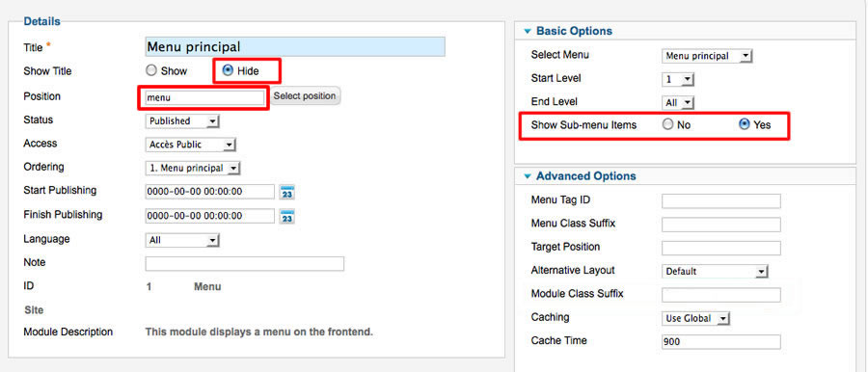Open the Caching dropdown showing Use Global
The image size is (868, 372).
tap(695, 318)
